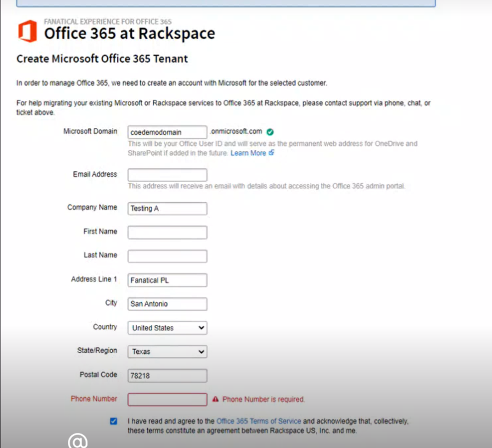Select the empty Email Address field
Screen dimensions: 492x448
click(x=167, y=175)
